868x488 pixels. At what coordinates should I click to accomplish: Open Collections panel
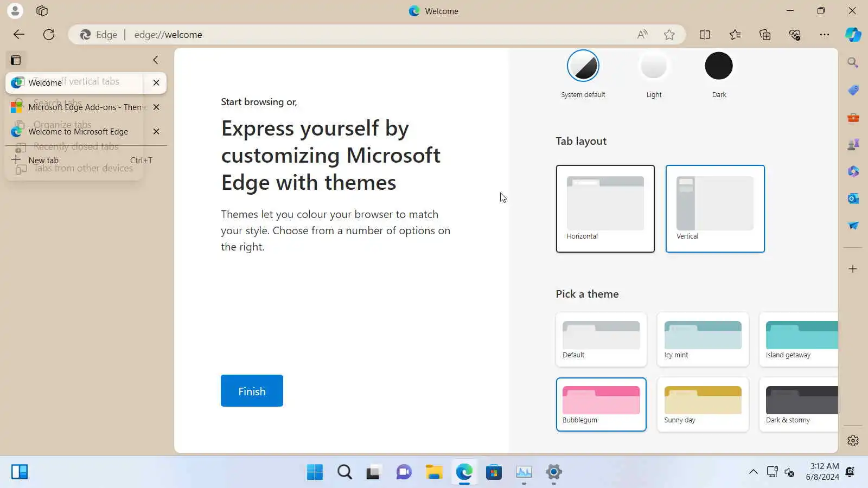coord(765,35)
